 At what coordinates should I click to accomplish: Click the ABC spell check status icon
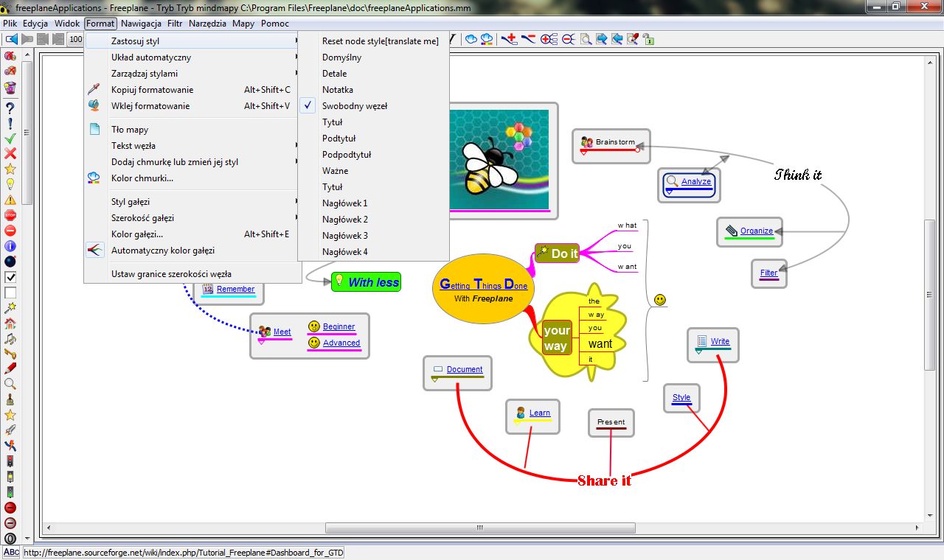(x=11, y=552)
